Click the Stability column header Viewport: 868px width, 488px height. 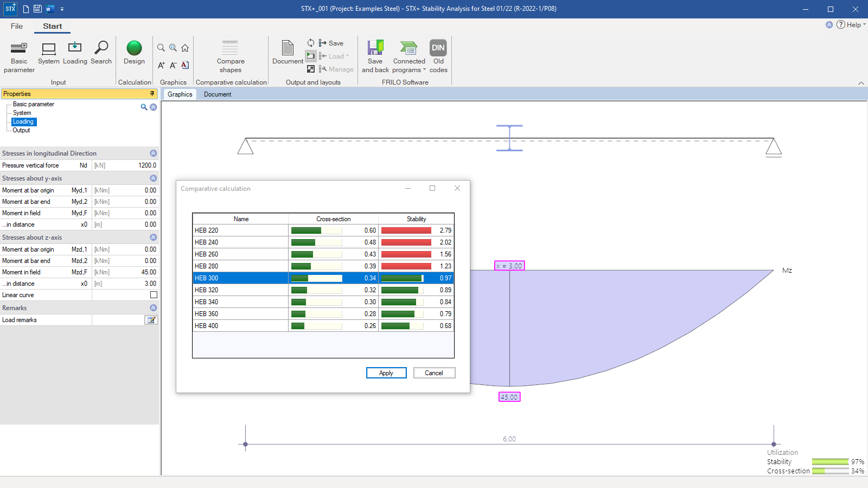click(x=416, y=219)
